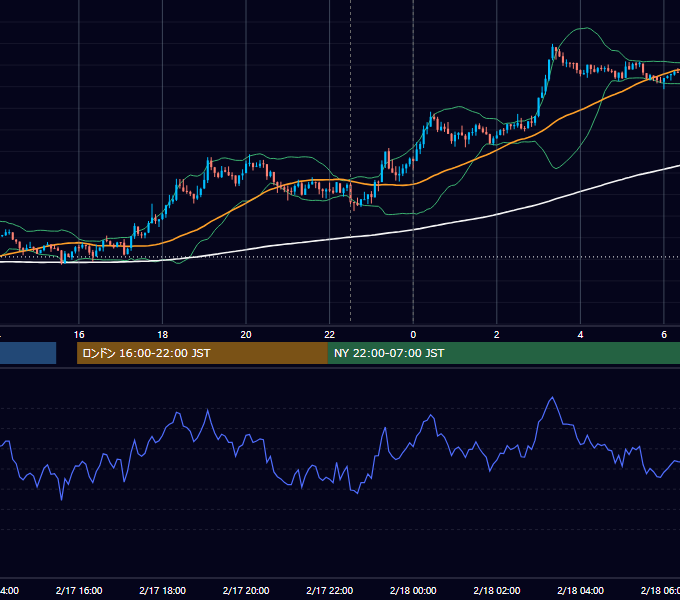The image size is (680, 600).
Task: Click the 6 hour label on upper axis
Action: [x=664, y=335]
